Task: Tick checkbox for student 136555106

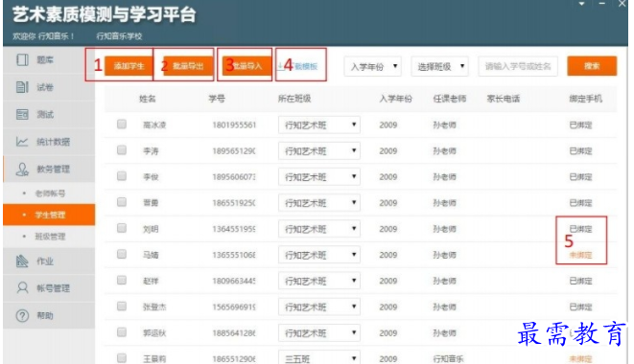Action: coord(122,254)
